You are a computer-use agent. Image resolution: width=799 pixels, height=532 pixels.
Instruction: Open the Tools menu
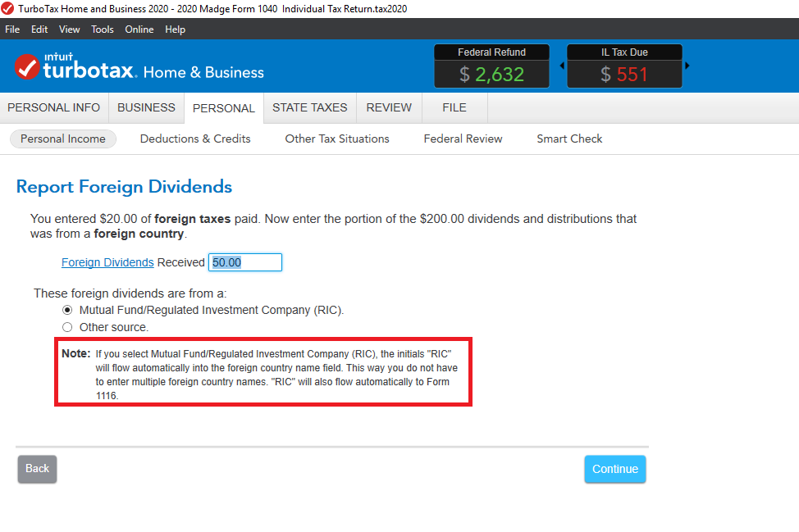pos(103,30)
